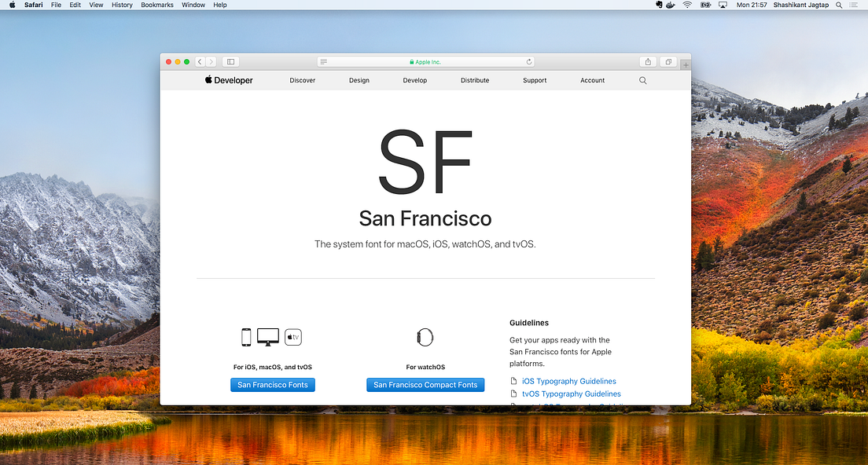The image size is (868, 465).
Task: Click the Safari address bar
Action: click(x=425, y=61)
